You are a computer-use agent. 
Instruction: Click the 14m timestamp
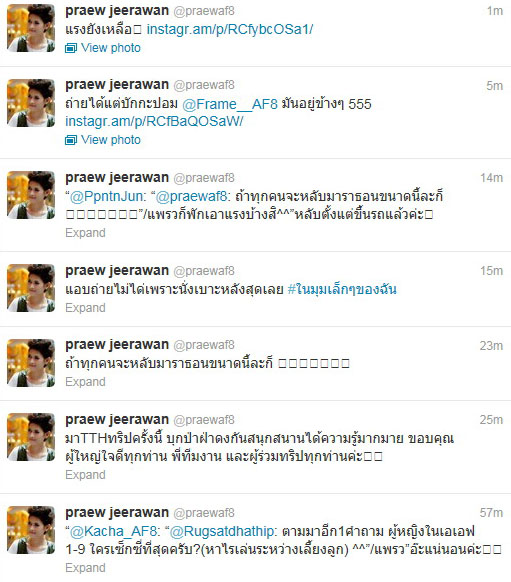click(491, 178)
